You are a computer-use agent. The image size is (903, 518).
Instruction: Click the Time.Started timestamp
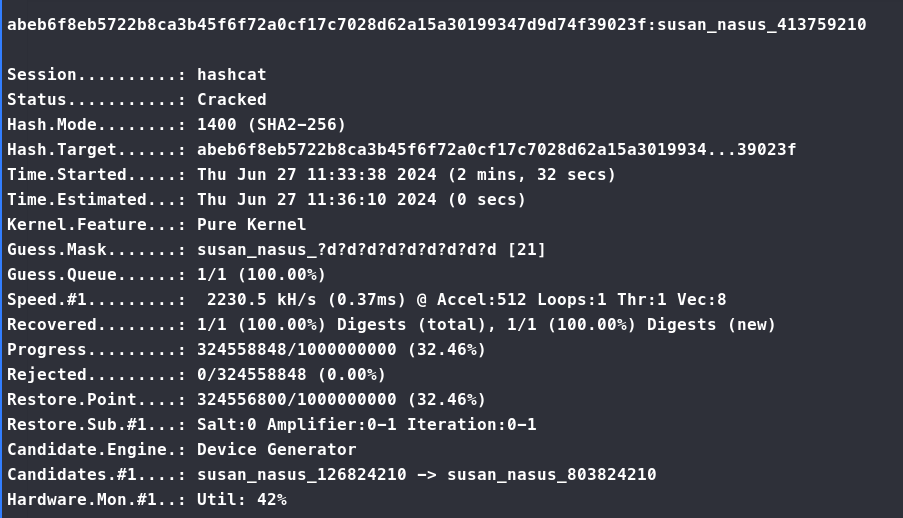coord(406,175)
